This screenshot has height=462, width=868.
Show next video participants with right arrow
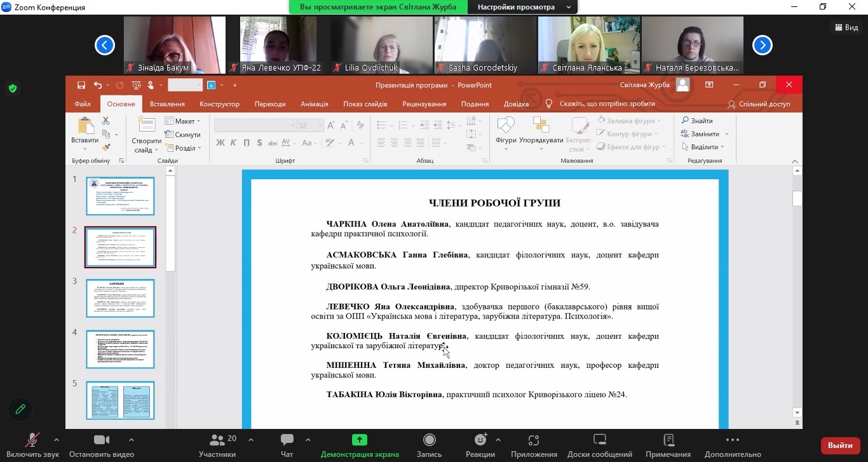coord(763,45)
